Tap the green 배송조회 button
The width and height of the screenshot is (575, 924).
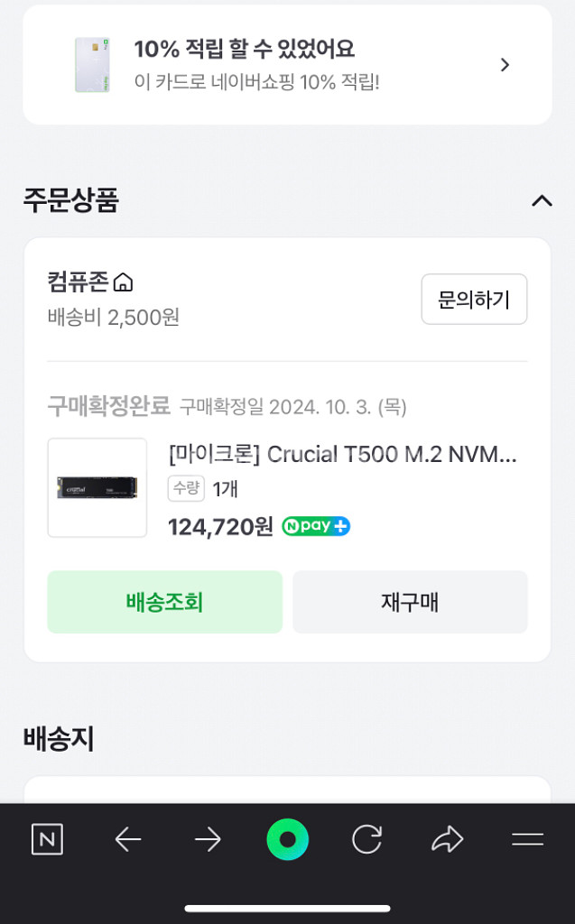click(164, 602)
